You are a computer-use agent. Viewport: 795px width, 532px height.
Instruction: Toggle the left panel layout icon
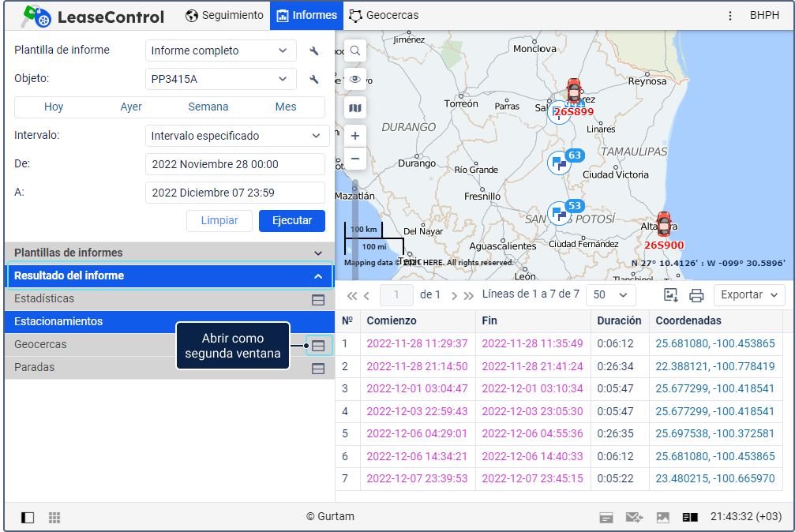pos(28,518)
